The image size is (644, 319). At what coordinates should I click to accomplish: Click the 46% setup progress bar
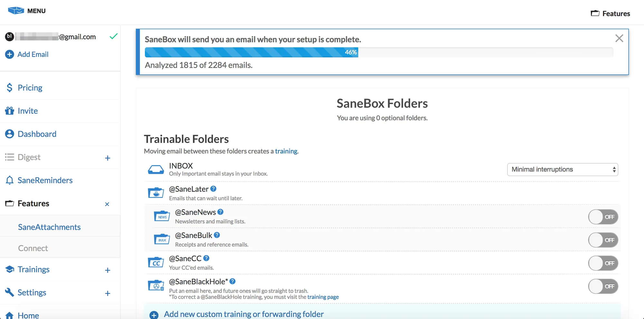(379, 52)
